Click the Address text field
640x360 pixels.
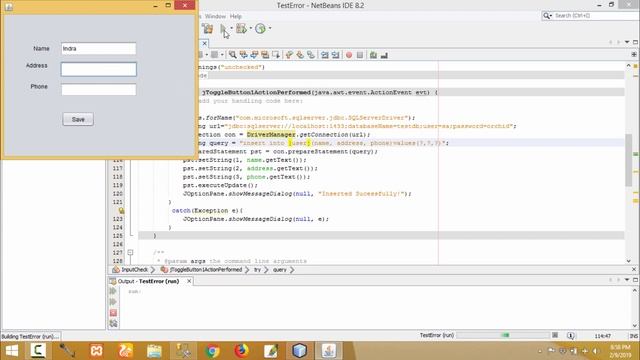point(98,69)
